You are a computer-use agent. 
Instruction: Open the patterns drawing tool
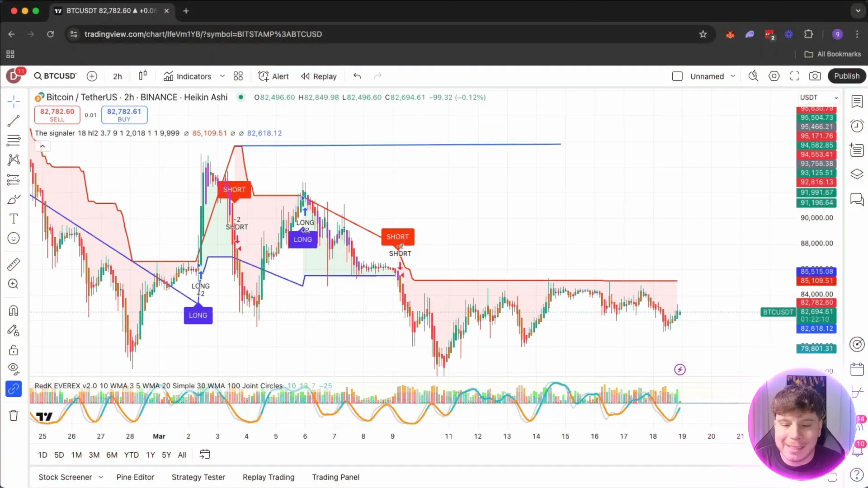[14, 160]
